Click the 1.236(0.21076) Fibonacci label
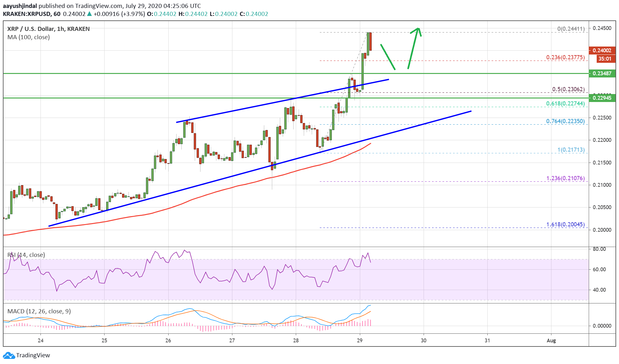Screen dimensions: 619x364 tap(565, 178)
